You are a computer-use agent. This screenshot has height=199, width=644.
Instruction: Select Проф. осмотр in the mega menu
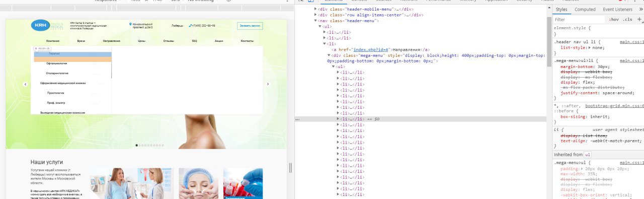pos(56,103)
